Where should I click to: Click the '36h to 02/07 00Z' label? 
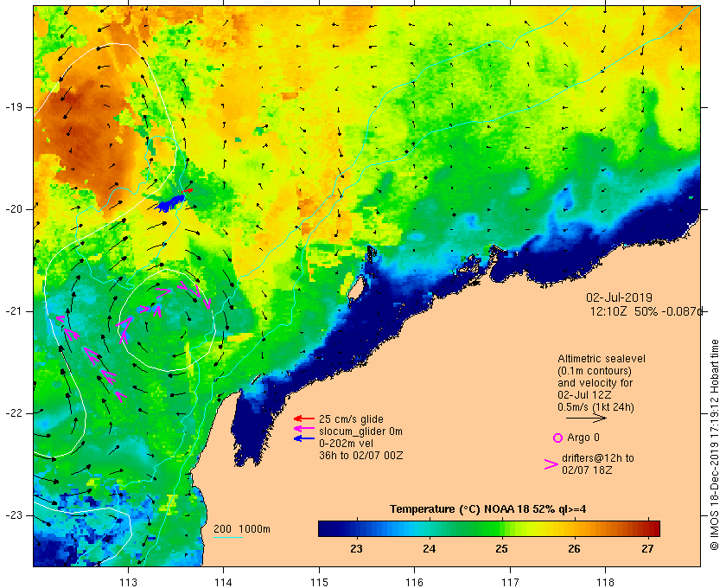(360, 456)
